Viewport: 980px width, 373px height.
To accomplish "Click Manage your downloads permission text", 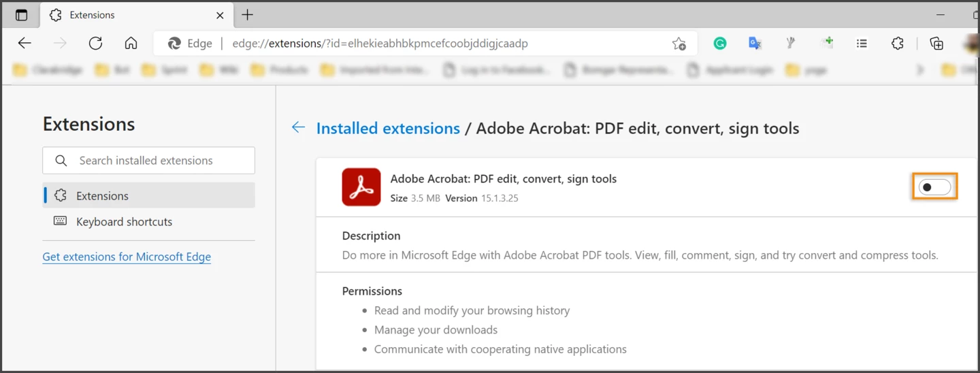I will 436,329.
